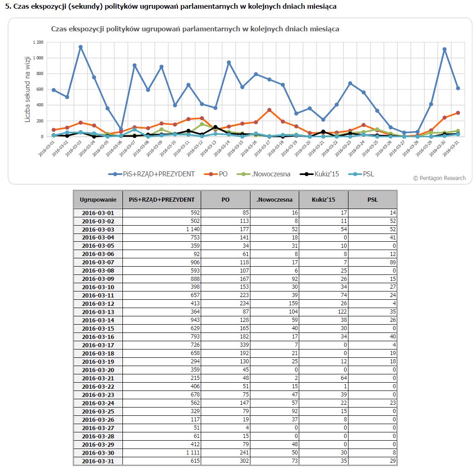
Task: Click the value 1 111 in the table
Action: tap(193, 453)
